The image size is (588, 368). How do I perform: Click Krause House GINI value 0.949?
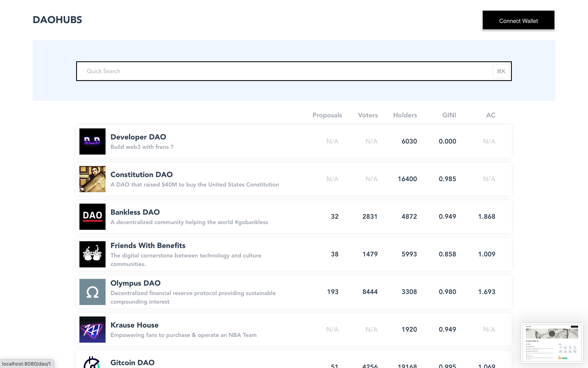tap(447, 330)
